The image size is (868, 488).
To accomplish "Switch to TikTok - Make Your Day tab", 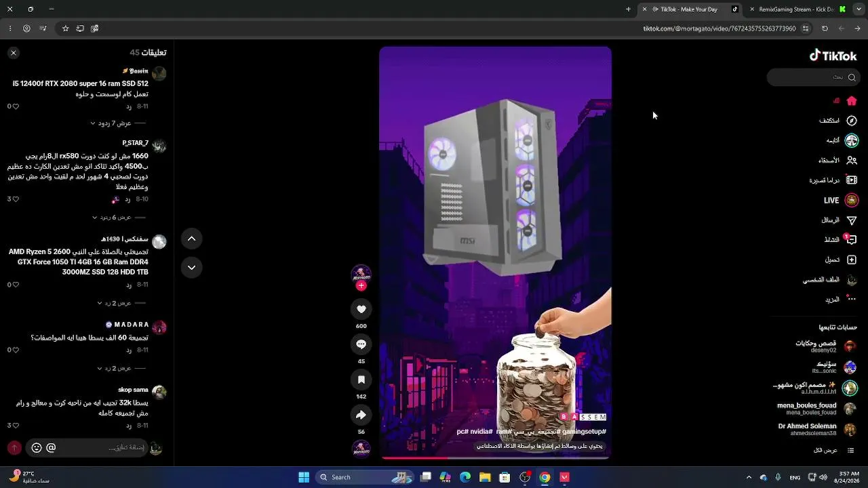I will click(690, 9).
